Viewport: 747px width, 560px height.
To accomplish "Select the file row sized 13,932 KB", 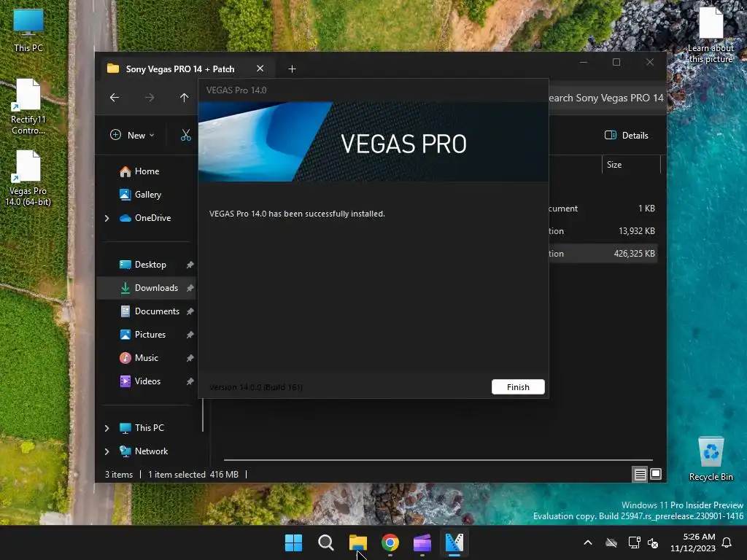I will tap(603, 231).
